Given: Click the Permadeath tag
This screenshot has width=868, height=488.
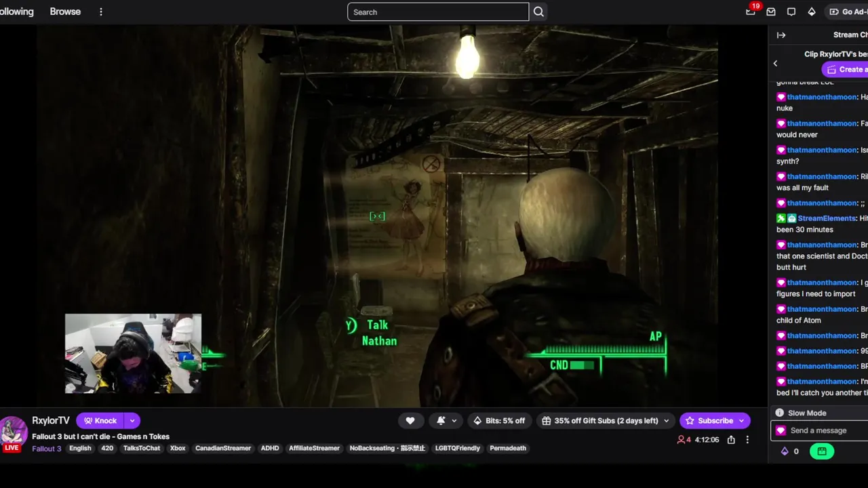Looking at the screenshot, I should (508, 448).
